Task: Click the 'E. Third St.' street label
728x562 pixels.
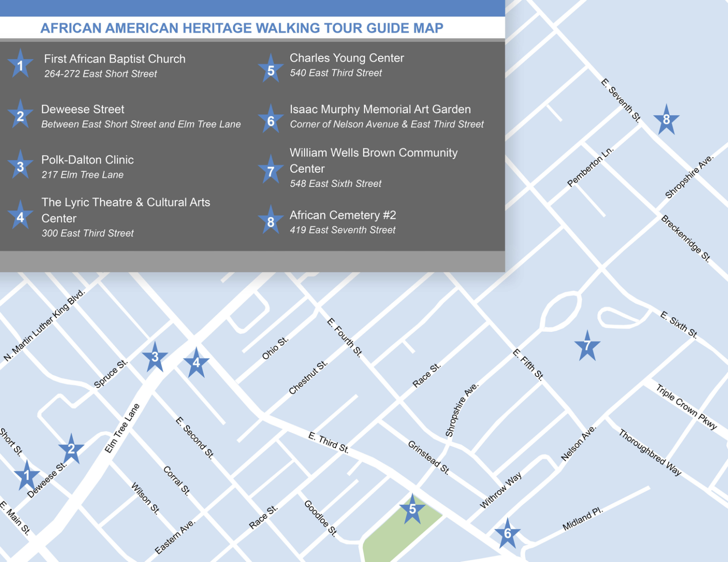Action: [x=329, y=442]
